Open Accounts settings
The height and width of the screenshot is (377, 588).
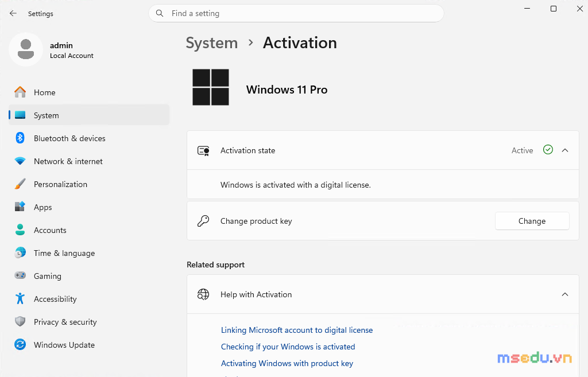click(x=89, y=230)
